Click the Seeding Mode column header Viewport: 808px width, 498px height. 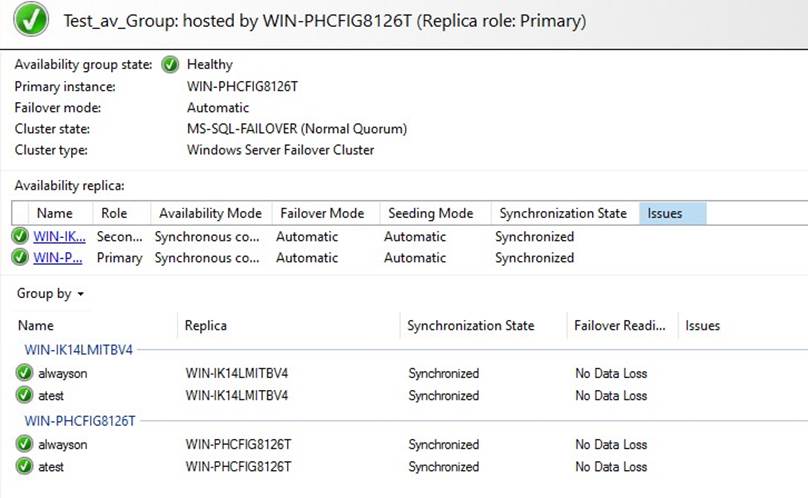pos(431,213)
